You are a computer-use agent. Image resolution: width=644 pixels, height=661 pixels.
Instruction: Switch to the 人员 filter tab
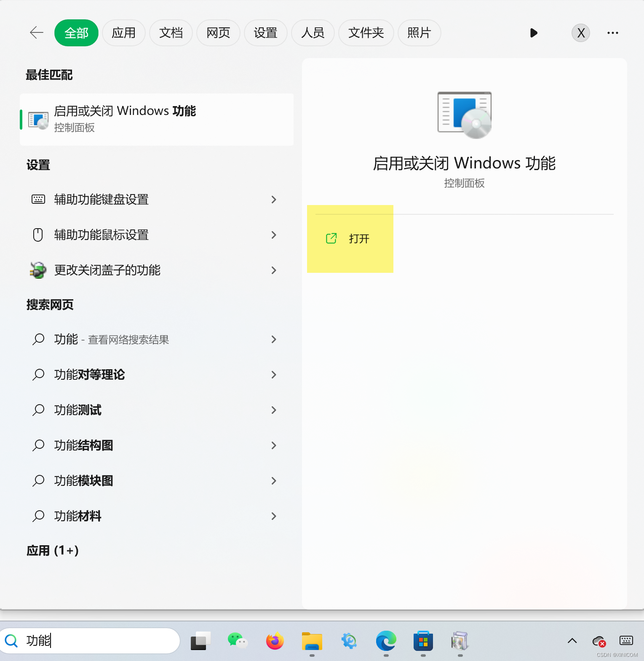click(x=313, y=33)
